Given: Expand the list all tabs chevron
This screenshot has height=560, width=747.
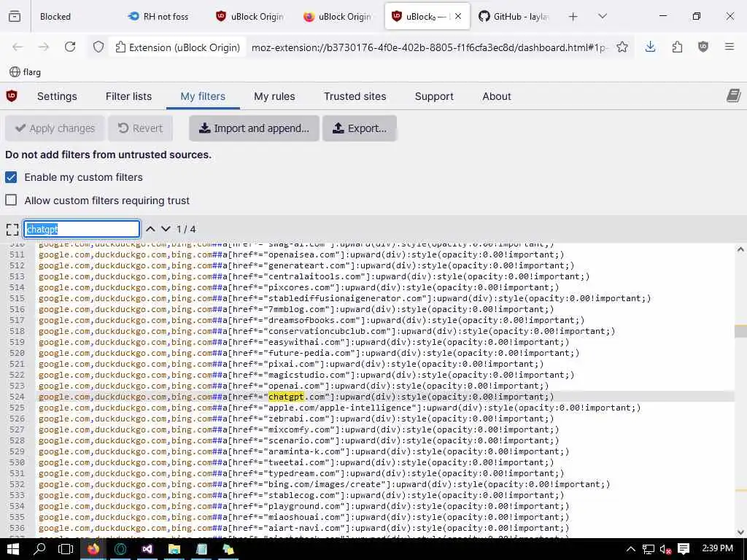Looking at the screenshot, I should [x=603, y=17].
